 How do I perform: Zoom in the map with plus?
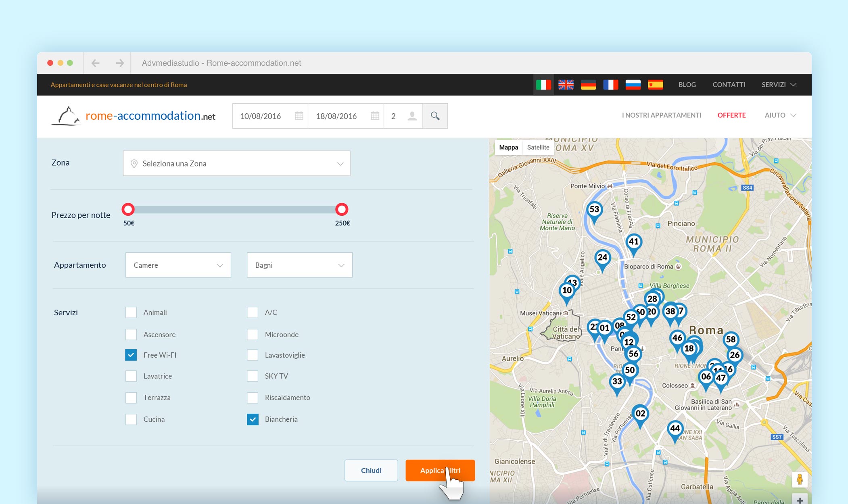tap(800, 499)
